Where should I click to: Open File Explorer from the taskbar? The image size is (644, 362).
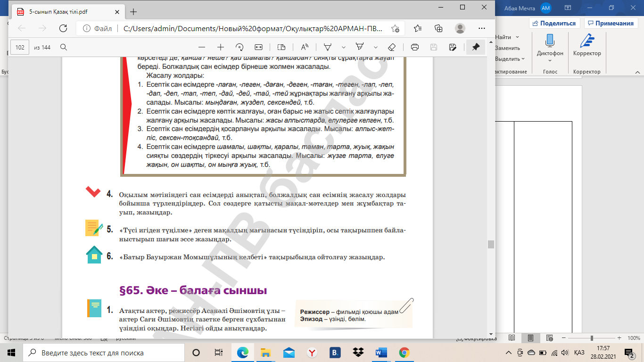(266, 353)
